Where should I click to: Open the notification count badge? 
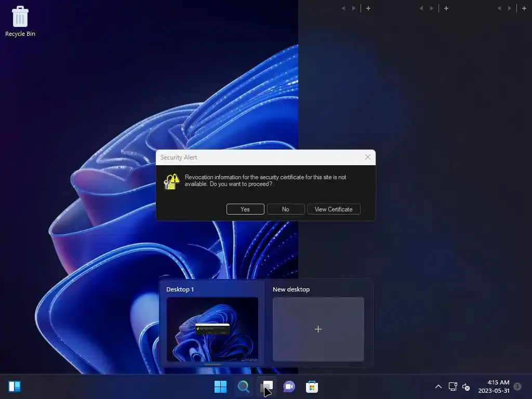(517, 386)
